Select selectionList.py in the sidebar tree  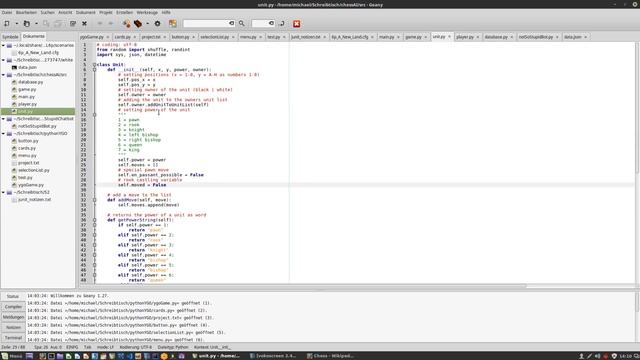(33, 170)
